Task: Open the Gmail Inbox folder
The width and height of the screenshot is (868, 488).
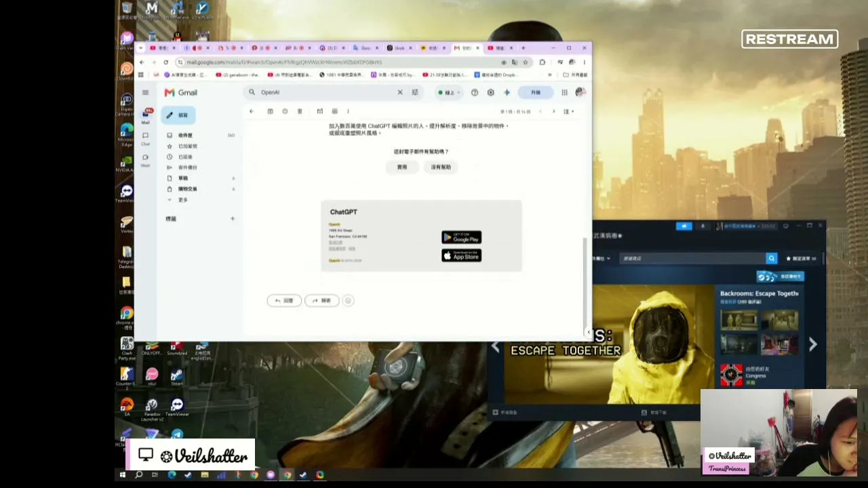Action: click(x=201, y=136)
